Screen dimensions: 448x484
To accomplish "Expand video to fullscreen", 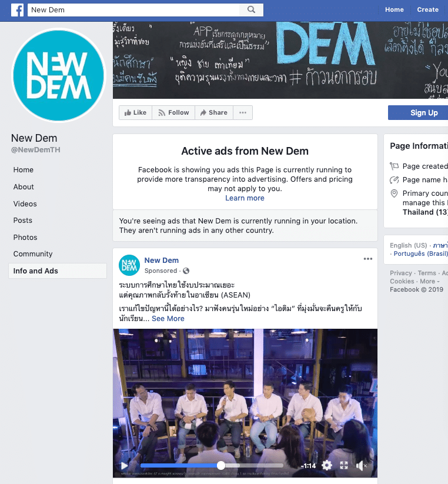I will (344, 465).
